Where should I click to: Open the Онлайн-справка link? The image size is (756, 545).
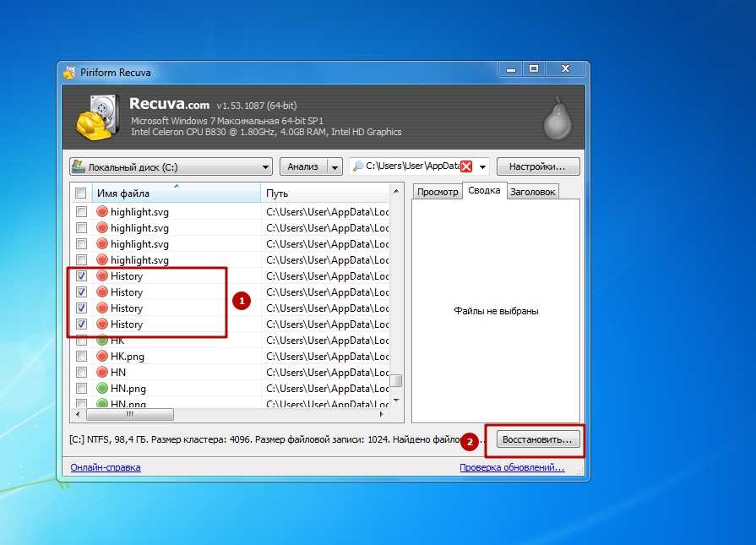point(106,467)
